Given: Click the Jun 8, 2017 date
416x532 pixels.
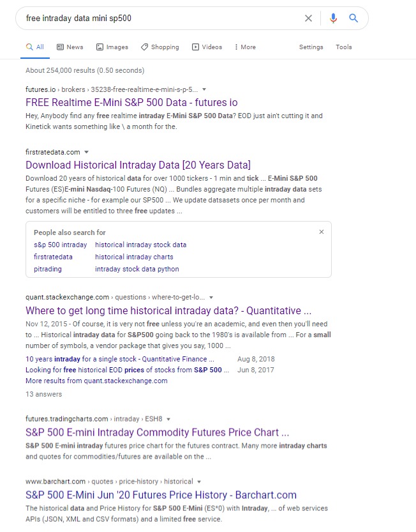Looking at the screenshot, I should [x=256, y=370].
